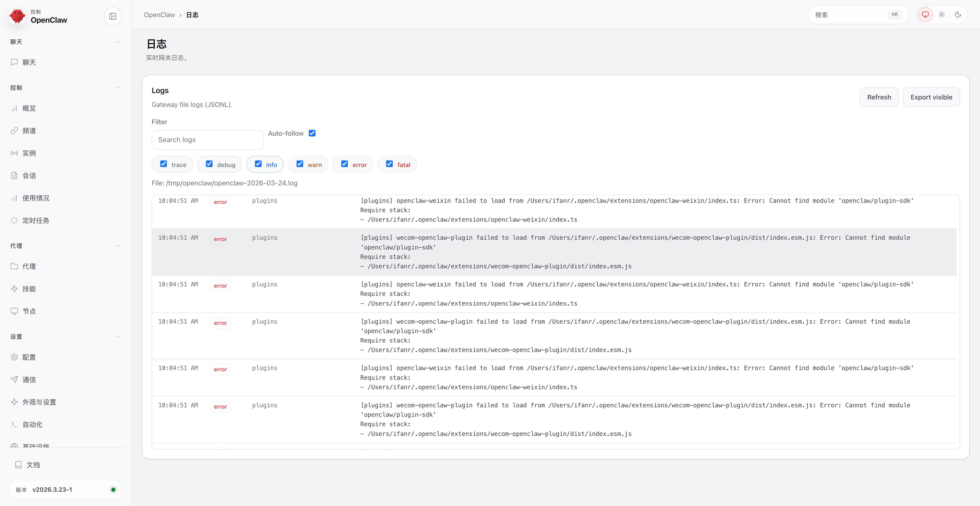Open the 聊天 chat page
980x506 pixels.
(x=29, y=62)
